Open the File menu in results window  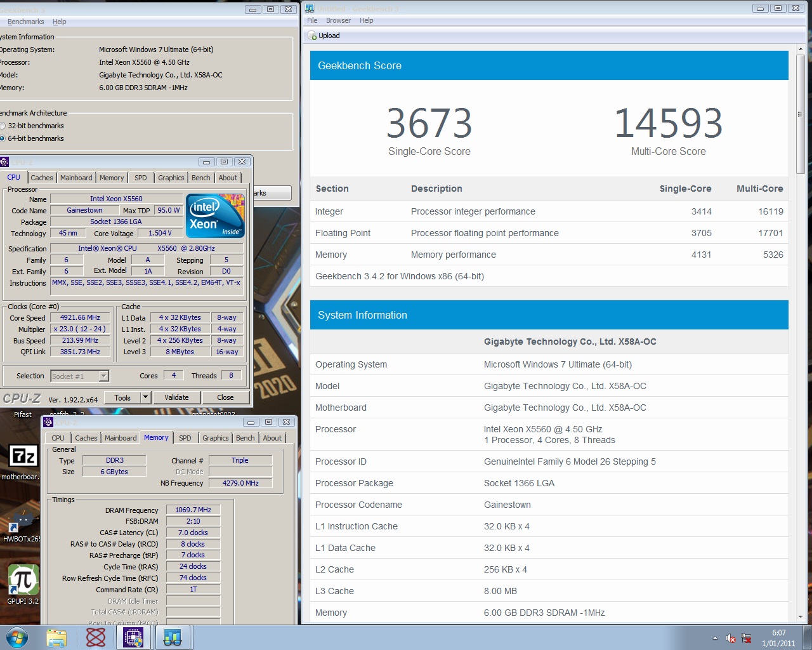(312, 20)
